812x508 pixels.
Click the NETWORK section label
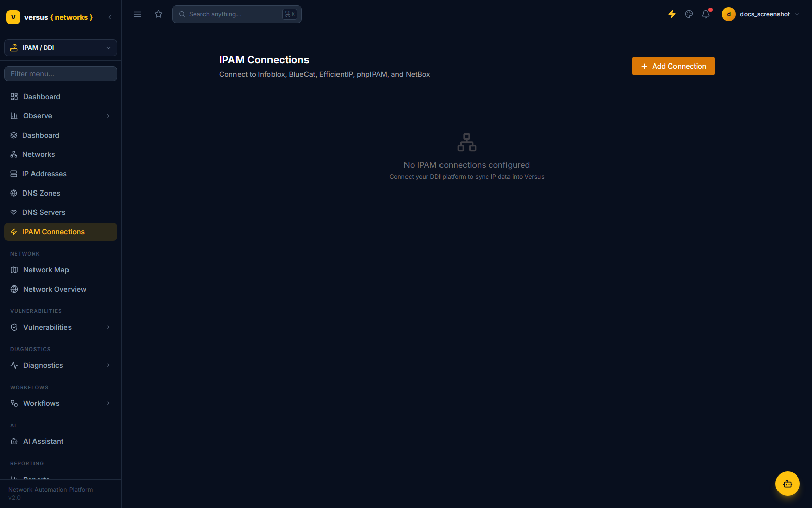click(25, 253)
